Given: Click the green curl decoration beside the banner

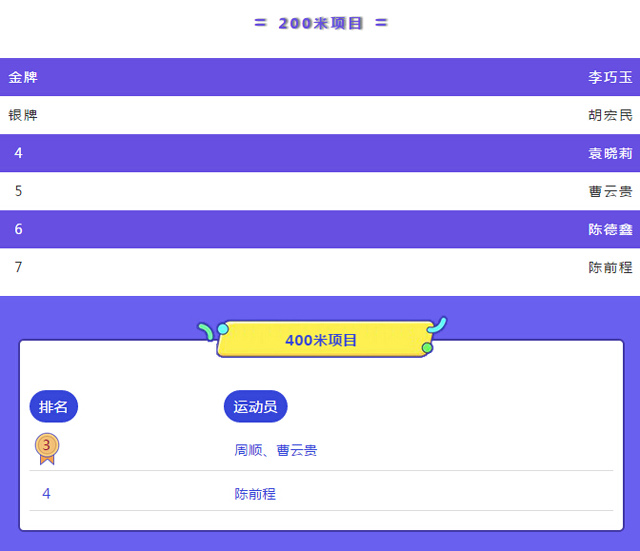Looking at the screenshot, I should tap(205, 331).
